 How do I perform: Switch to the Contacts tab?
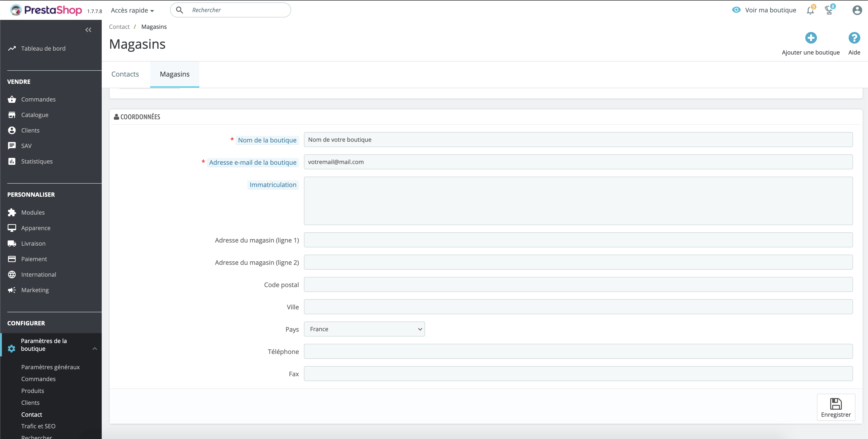tap(125, 74)
